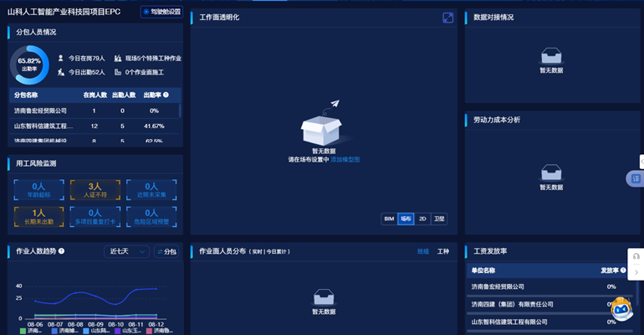Select the 班组 tab
Viewport: 644px width, 335px height.
(423, 251)
